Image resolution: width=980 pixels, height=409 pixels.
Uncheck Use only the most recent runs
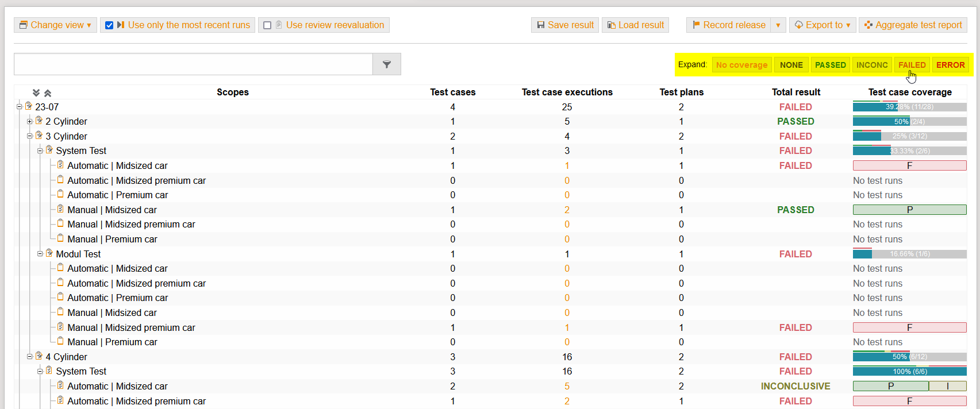point(109,25)
